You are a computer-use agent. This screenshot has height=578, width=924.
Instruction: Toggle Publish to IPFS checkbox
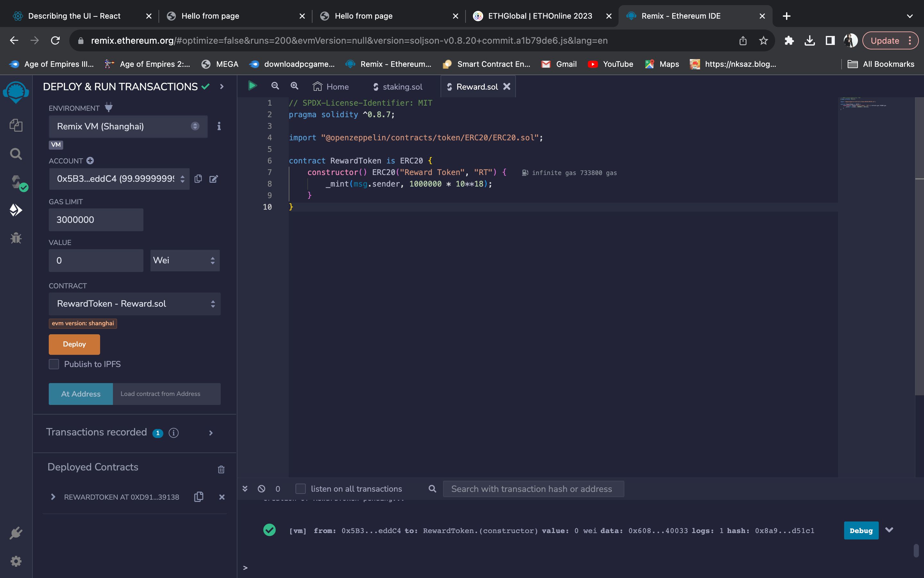54,364
